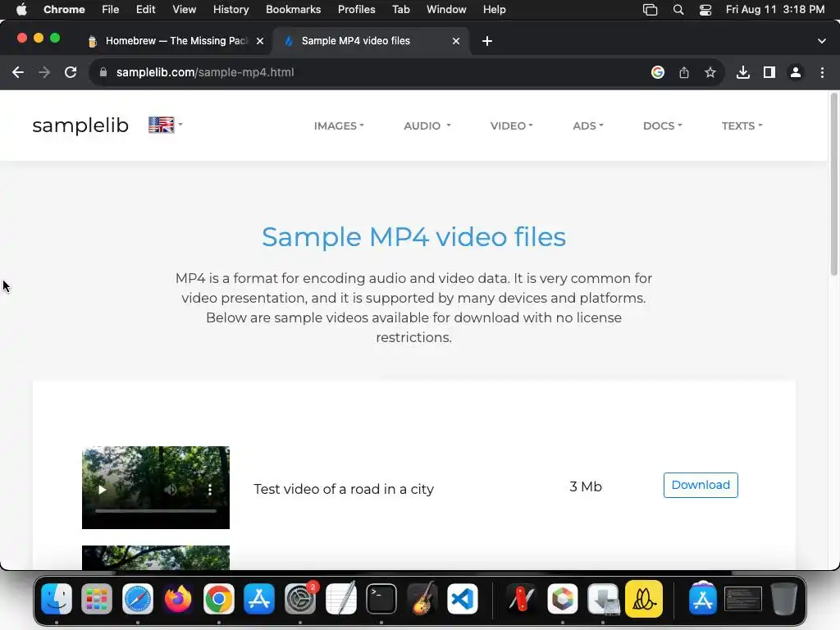Click the second video thumbnail
The height and width of the screenshot is (630, 840).
pos(156,558)
